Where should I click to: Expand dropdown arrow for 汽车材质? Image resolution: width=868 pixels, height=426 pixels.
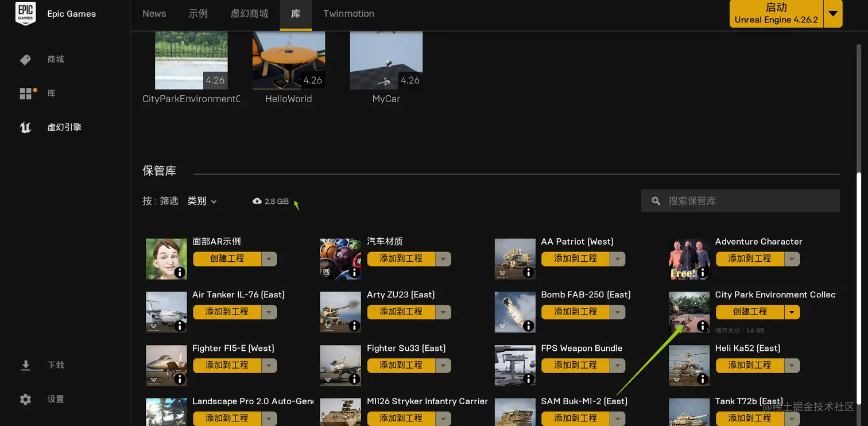tap(444, 259)
